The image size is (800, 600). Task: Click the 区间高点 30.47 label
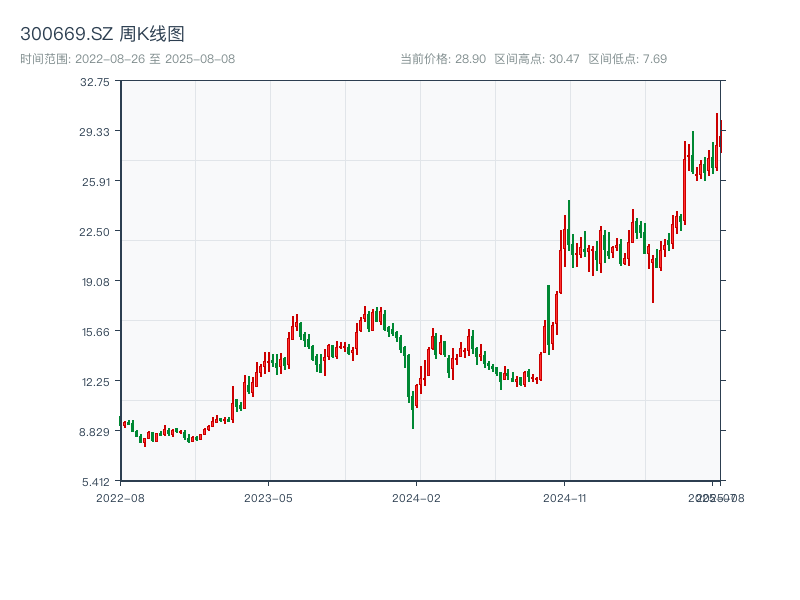[x=537, y=59]
